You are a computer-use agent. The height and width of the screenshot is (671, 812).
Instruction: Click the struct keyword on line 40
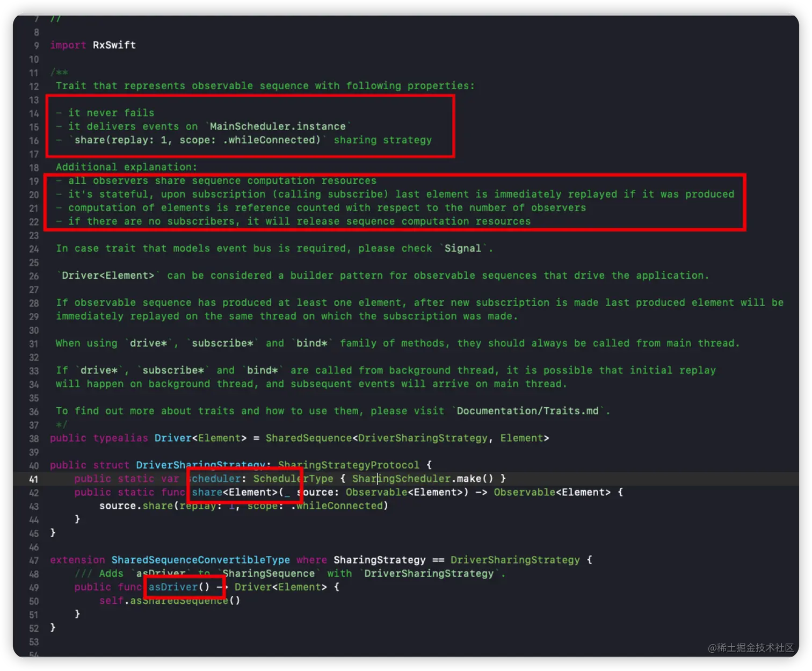pos(111,465)
